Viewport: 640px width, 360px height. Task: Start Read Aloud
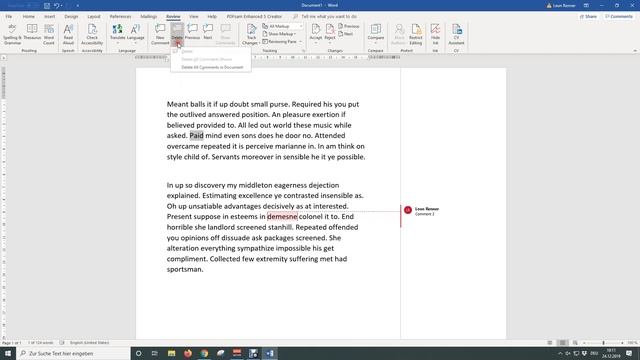click(68, 34)
